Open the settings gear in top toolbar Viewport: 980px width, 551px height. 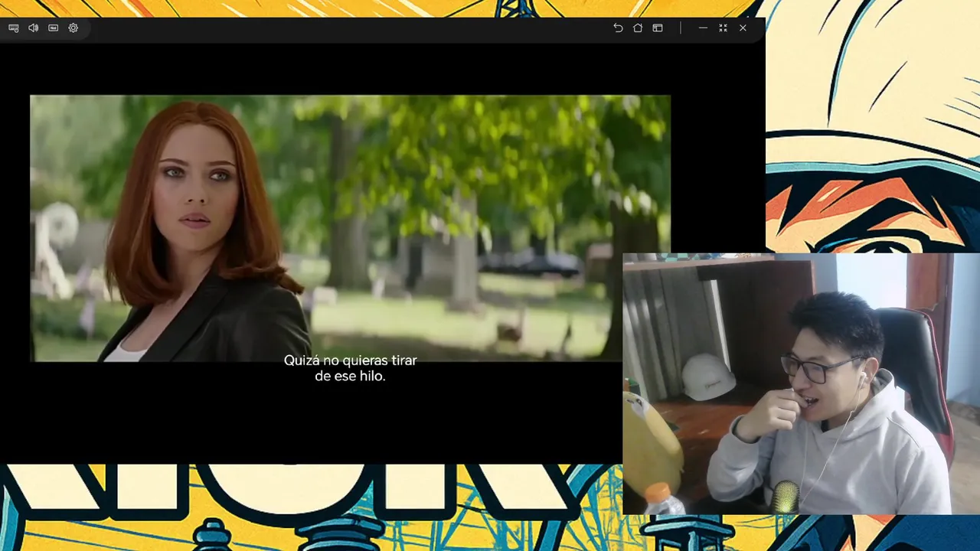[73, 28]
